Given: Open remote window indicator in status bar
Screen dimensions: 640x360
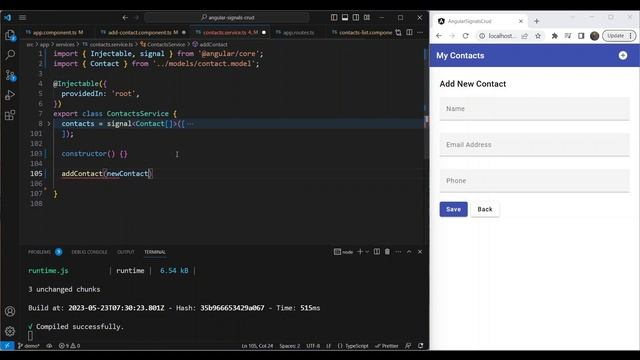Looking at the screenshot, I should coord(7,346).
